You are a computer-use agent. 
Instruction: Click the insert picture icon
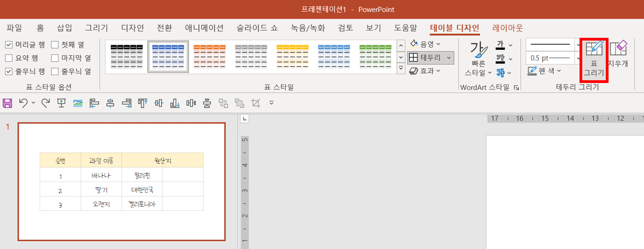pos(78,103)
